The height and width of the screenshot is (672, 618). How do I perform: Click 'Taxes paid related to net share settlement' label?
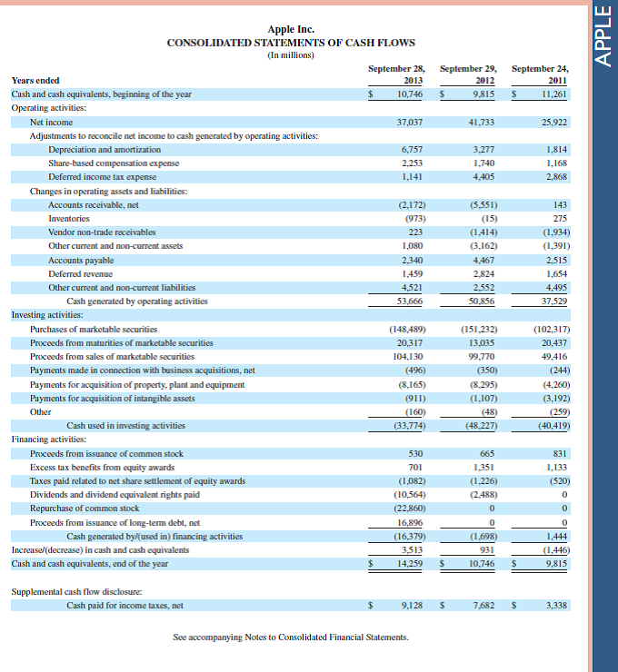tap(137, 481)
